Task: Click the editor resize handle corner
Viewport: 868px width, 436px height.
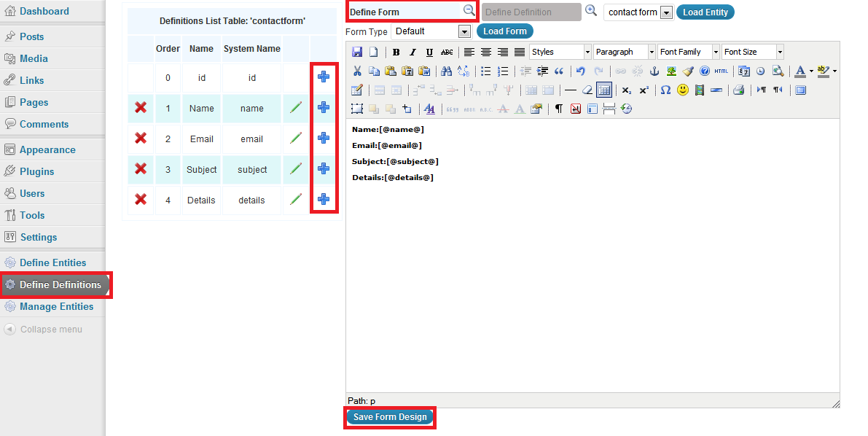Action: (836, 404)
